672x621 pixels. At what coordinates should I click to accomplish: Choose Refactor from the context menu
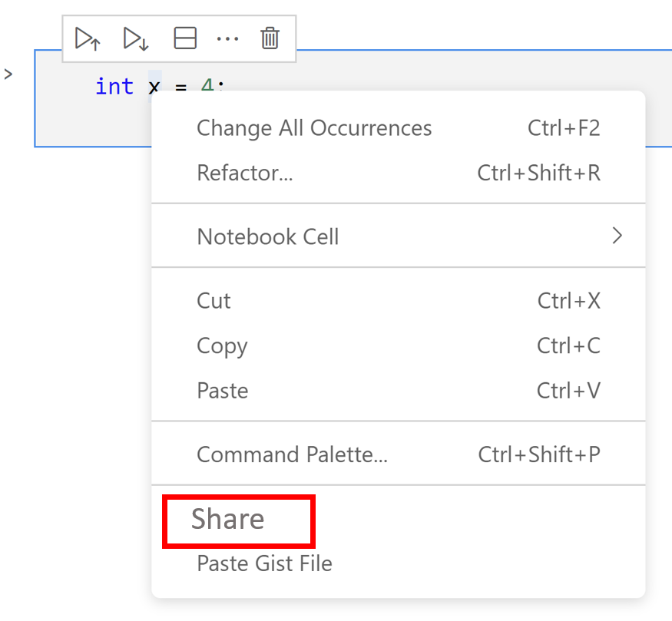(x=245, y=173)
